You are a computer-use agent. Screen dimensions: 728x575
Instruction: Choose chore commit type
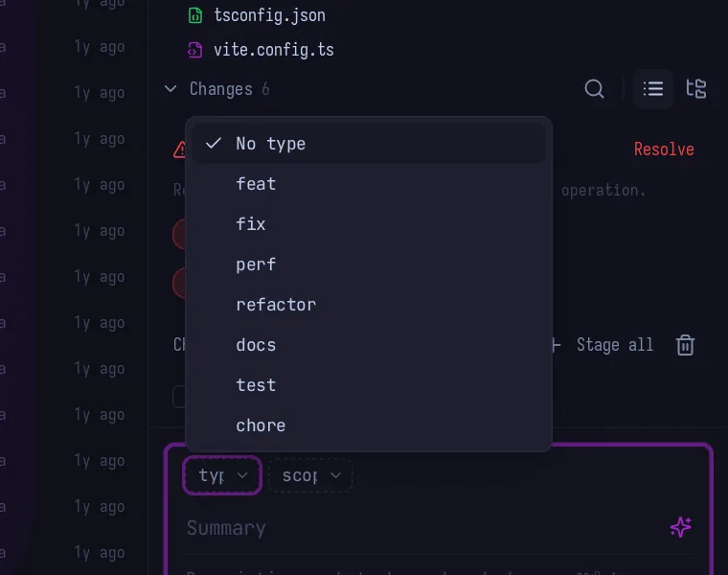[368, 425]
